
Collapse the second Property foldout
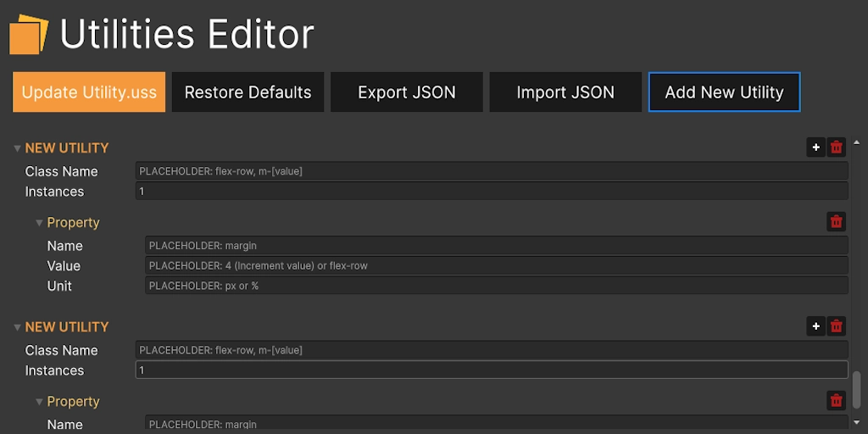click(x=39, y=401)
